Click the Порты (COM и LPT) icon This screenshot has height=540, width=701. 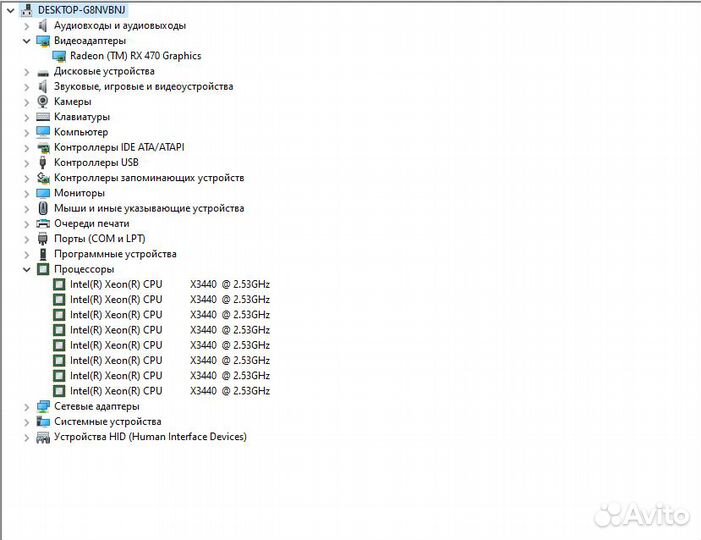(43, 239)
